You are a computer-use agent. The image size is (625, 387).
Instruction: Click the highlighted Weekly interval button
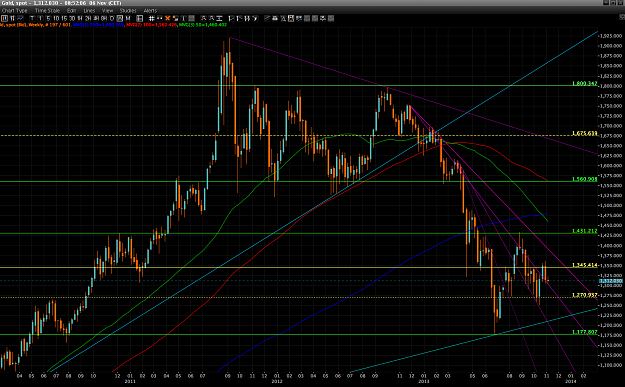120,18
